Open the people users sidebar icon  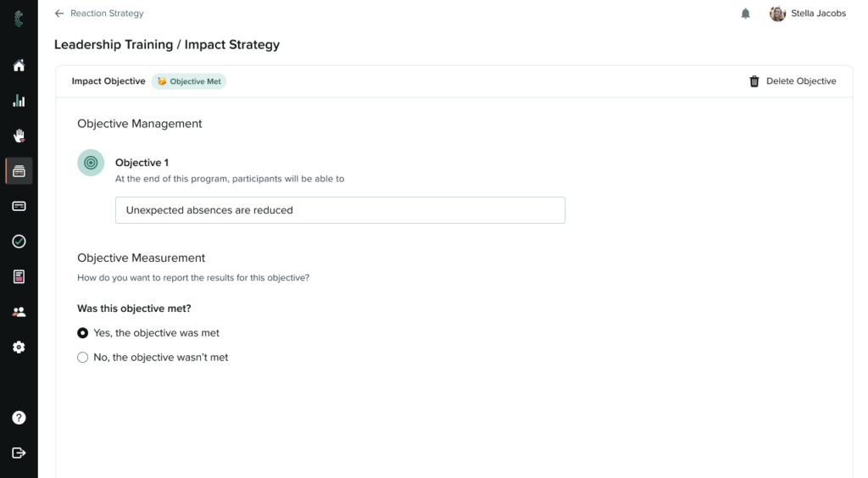tap(19, 312)
